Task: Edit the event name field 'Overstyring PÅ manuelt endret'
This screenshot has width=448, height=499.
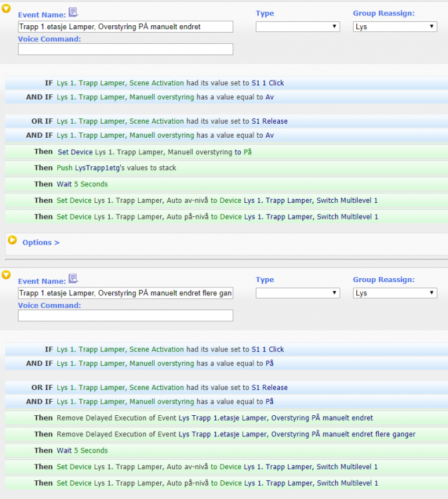Action: 126,27
